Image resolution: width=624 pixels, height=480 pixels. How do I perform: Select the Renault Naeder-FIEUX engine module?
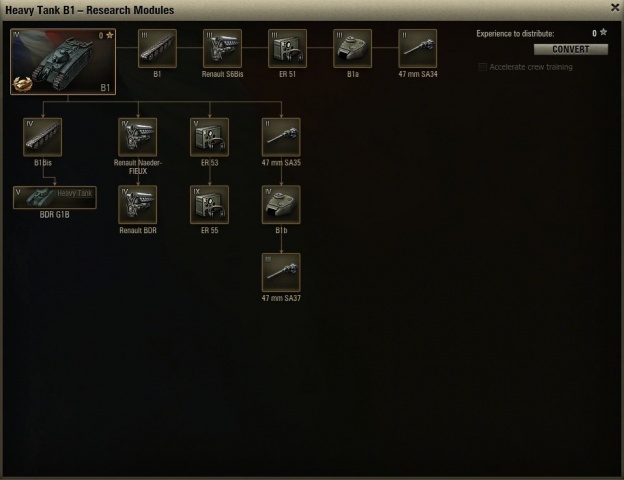point(138,137)
